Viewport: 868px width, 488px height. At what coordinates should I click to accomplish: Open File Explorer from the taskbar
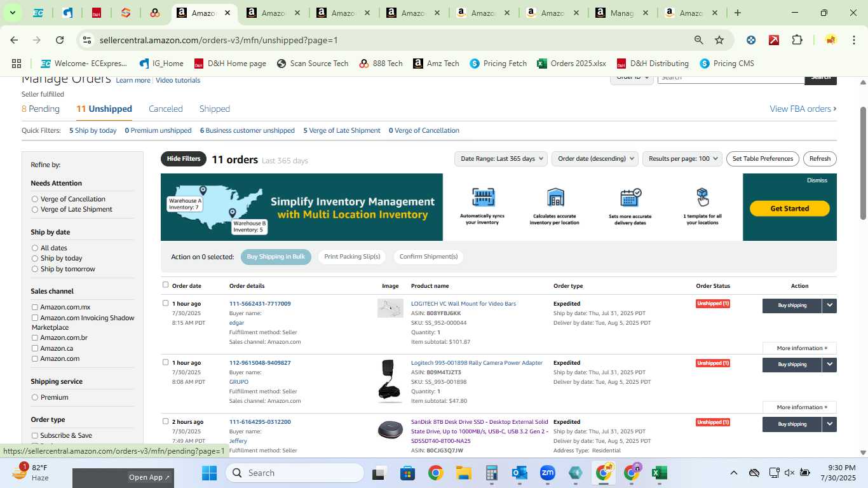pyautogui.click(x=463, y=473)
